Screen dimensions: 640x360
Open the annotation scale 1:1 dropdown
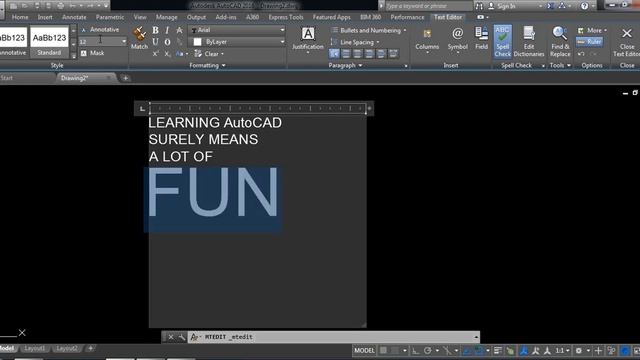(563, 350)
